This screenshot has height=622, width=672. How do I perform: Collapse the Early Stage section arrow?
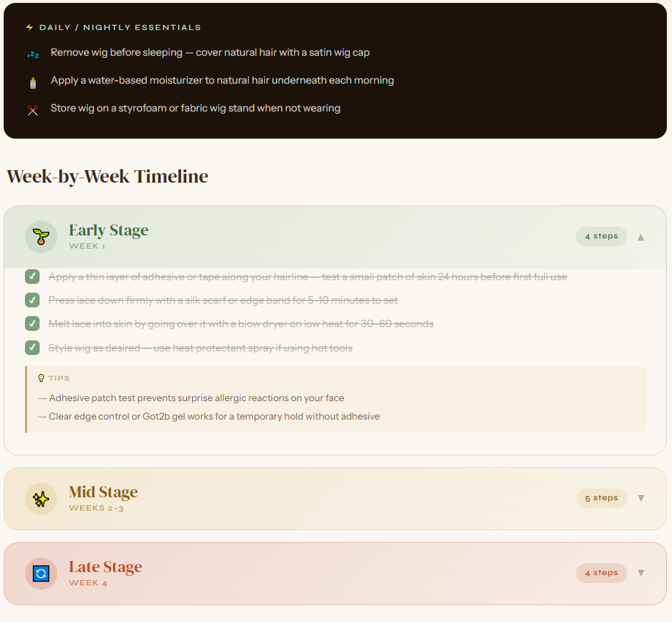(x=640, y=237)
